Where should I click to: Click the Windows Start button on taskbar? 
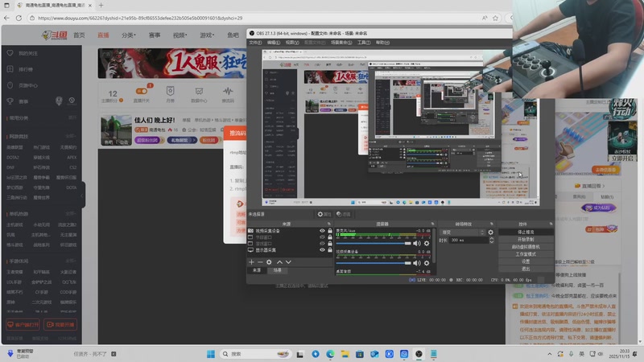[x=211, y=354]
